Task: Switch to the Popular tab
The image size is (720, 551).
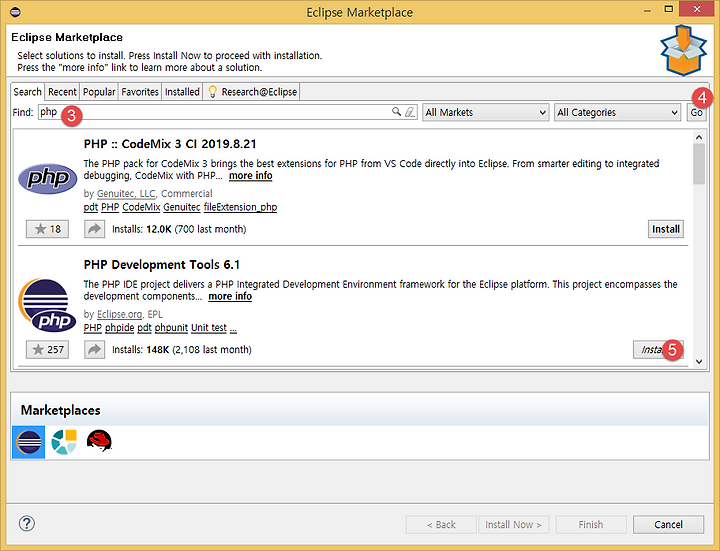Action: click(x=99, y=92)
